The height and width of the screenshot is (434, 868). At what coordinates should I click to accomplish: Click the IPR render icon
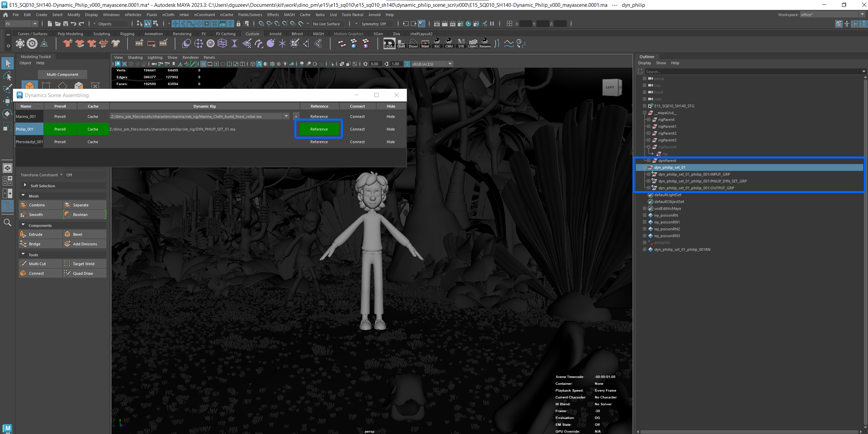click(453, 24)
